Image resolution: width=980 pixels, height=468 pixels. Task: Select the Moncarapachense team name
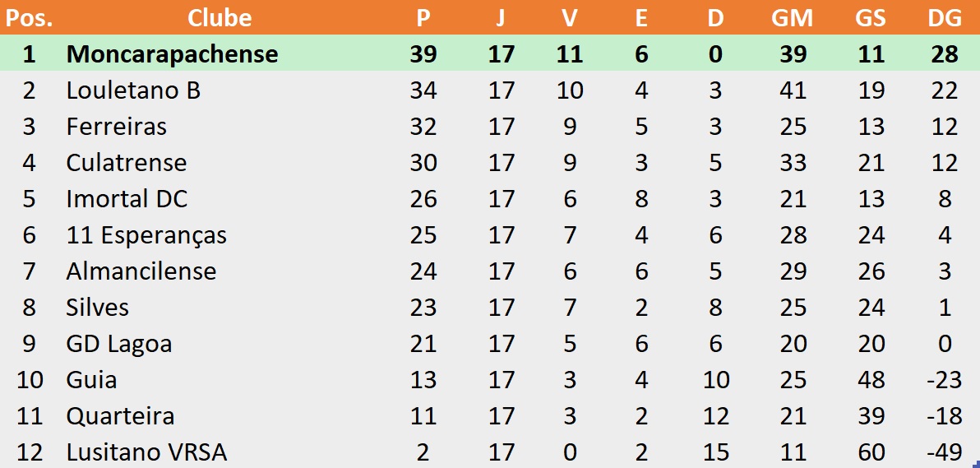pyautogui.click(x=172, y=53)
